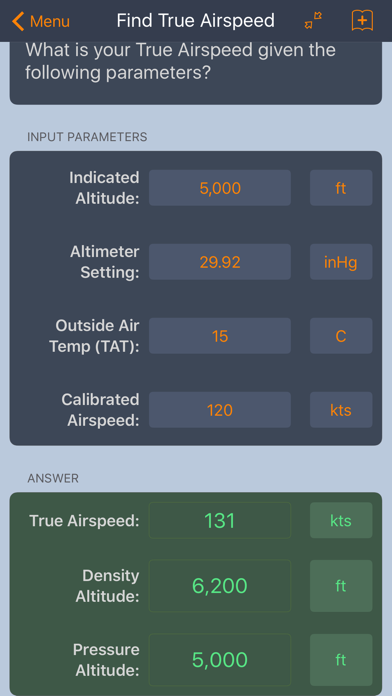
Task: Change Density Altitude unit ft
Action: point(341,586)
